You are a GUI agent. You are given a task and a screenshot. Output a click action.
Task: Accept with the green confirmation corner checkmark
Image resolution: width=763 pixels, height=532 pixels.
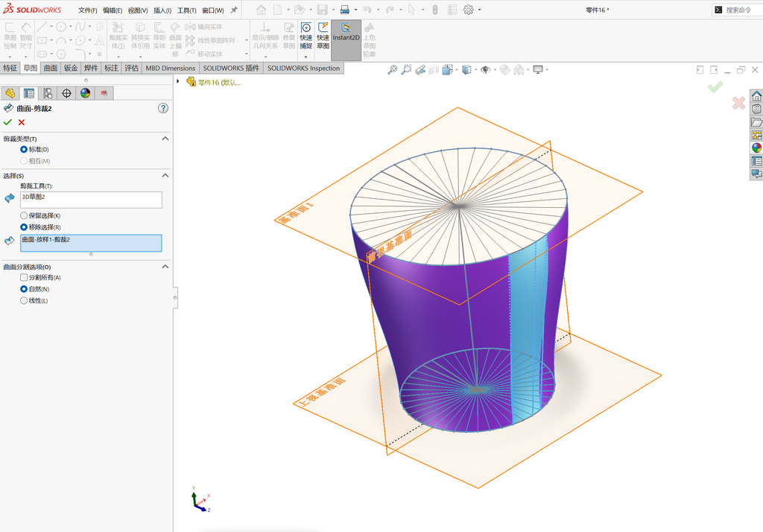click(715, 87)
